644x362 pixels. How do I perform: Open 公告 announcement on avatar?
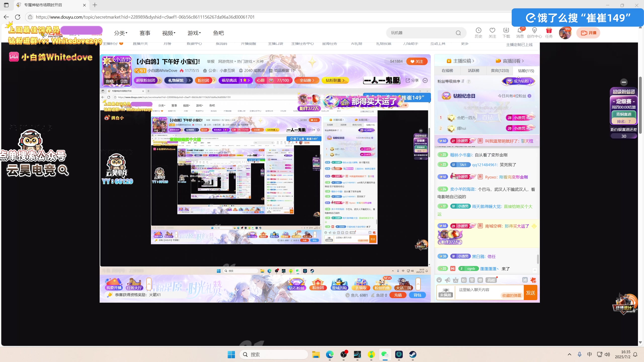click(x=124, y=81)
